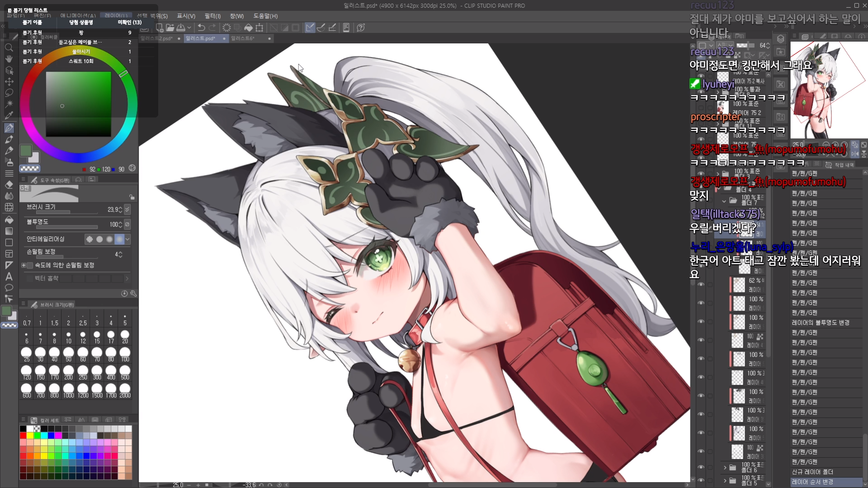Image resolution: width=868 pixels, height=488 pixels.
Task: Click the Clear/delete spinner icon
Action: tap(227, 28)
